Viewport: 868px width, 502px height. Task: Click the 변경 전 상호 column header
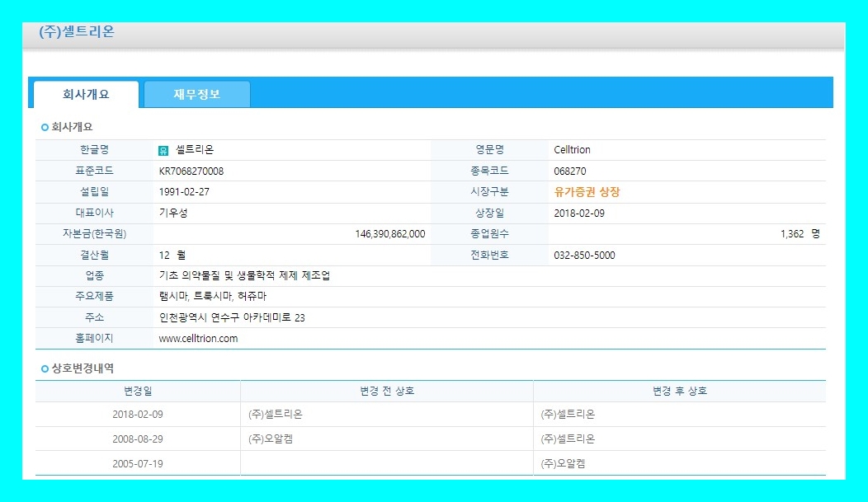click(387, 391)
